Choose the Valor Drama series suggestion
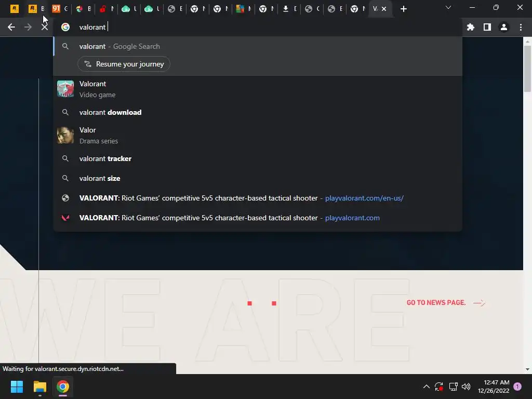This screenshot has width=532, height=399. pyautogui.click(x=258, y=136)
